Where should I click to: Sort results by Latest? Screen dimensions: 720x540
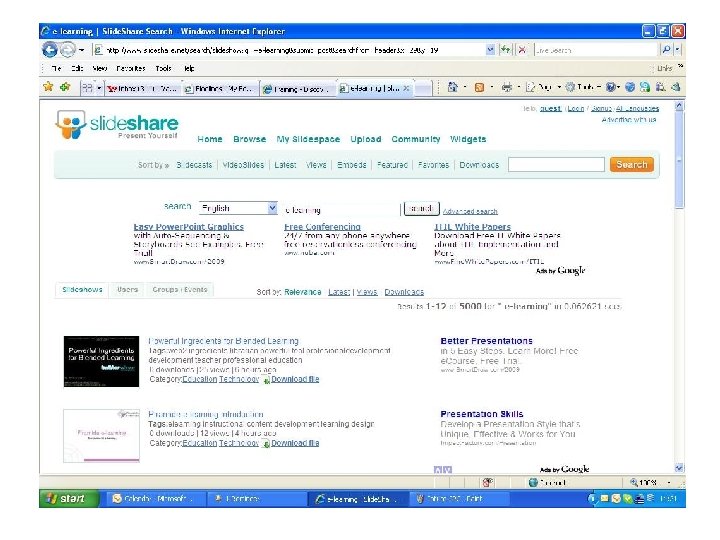[339, 292]
